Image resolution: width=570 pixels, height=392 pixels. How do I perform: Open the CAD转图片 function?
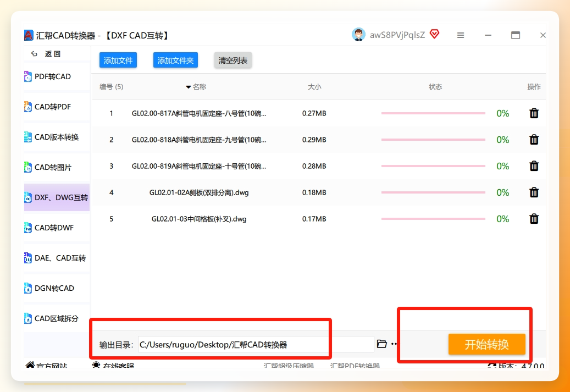pos(57,167)
